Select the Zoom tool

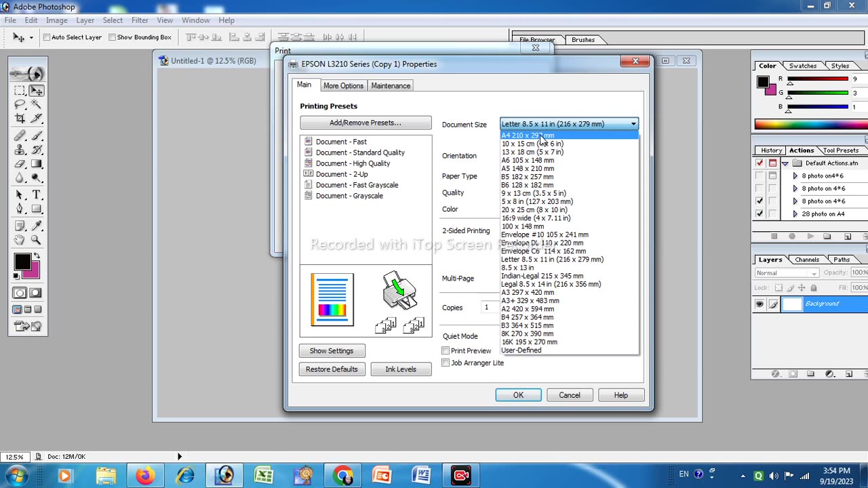(x=36, y=240)
